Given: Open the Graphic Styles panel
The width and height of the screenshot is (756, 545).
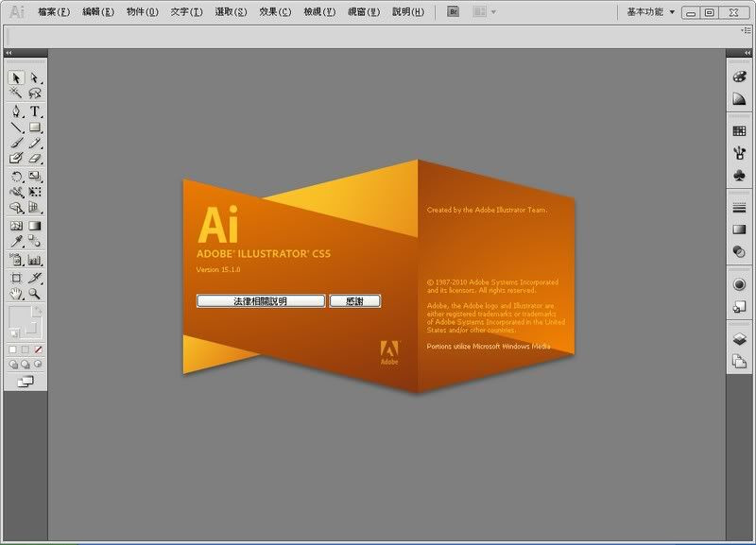Looking at the screenshot, I should (739, 306).
